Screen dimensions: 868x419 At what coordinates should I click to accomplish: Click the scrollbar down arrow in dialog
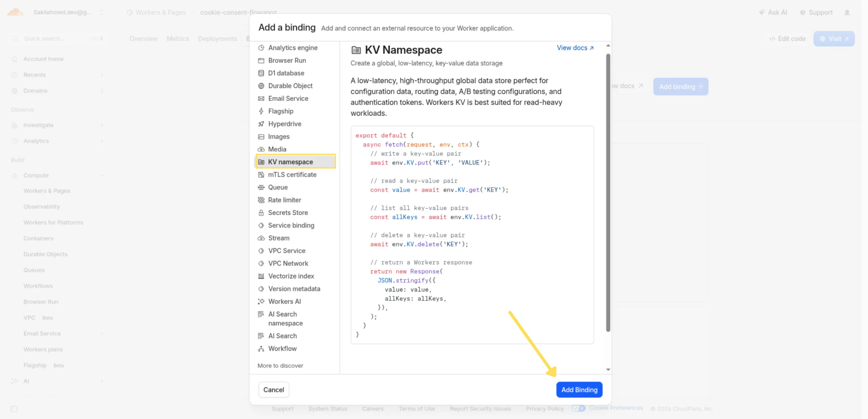[x=608, y=370]
